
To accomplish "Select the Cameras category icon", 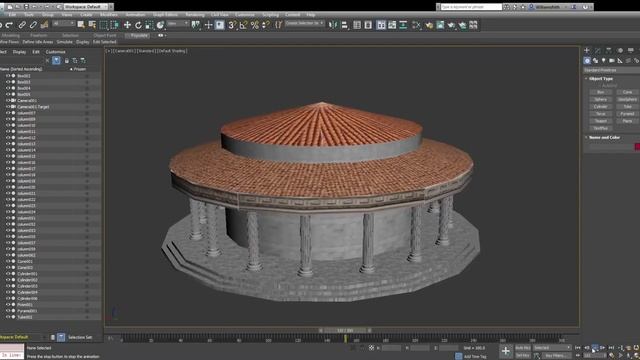I will point(612,60).
